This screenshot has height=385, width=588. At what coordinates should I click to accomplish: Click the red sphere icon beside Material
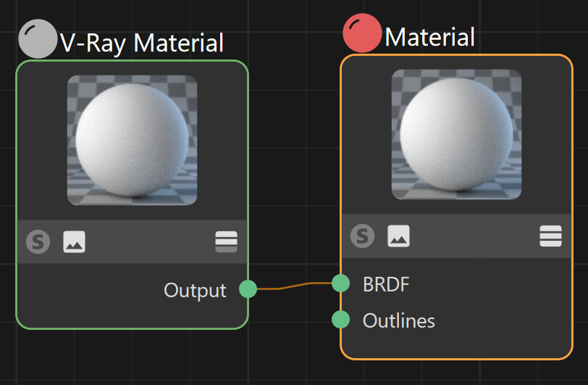tap(362, 33)
